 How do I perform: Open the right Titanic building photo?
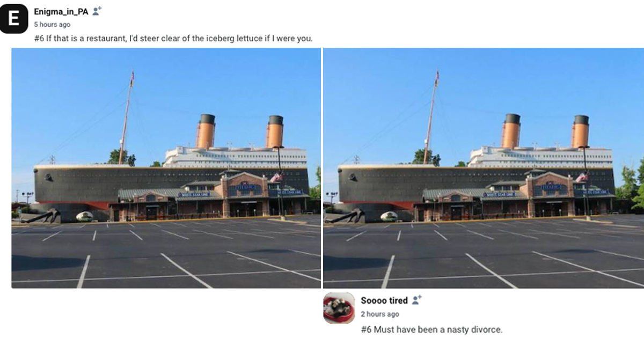pos(483,168)
